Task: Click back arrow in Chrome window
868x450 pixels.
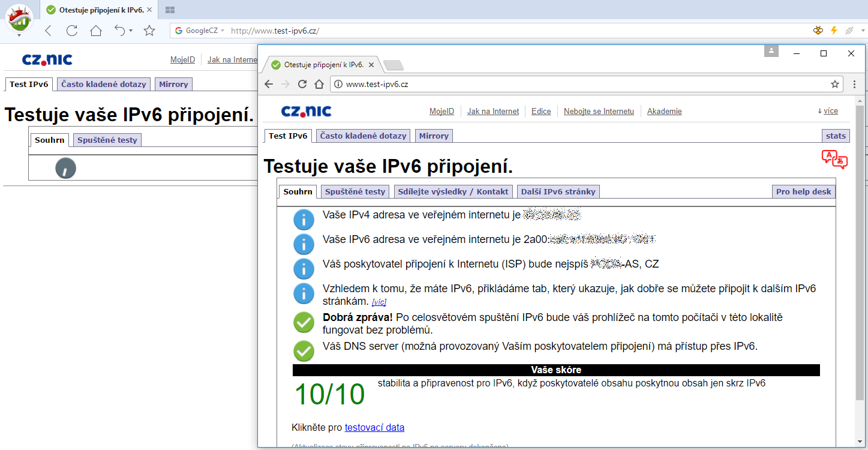Action: (269, 84)
